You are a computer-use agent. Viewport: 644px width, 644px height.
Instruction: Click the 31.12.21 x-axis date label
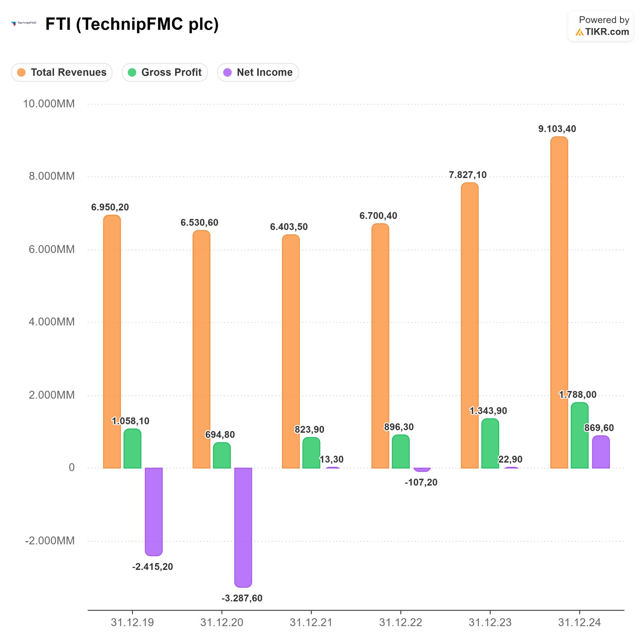tap(311, 623)
